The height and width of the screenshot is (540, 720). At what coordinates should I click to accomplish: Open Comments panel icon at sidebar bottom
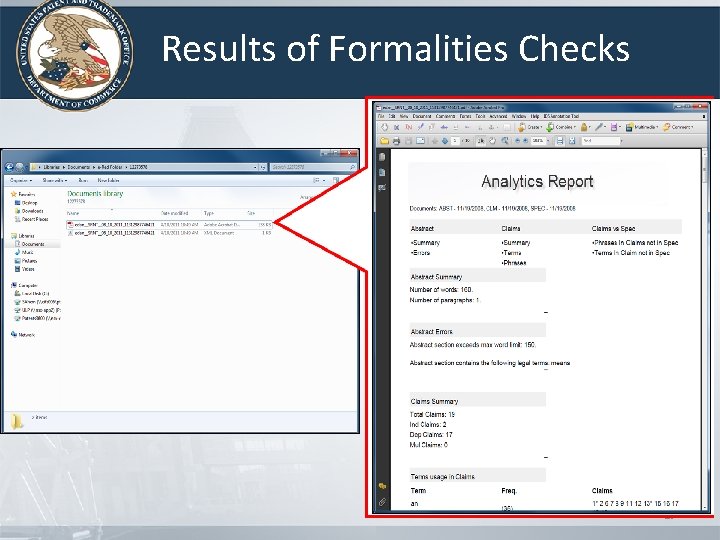(x=382, y=486)
